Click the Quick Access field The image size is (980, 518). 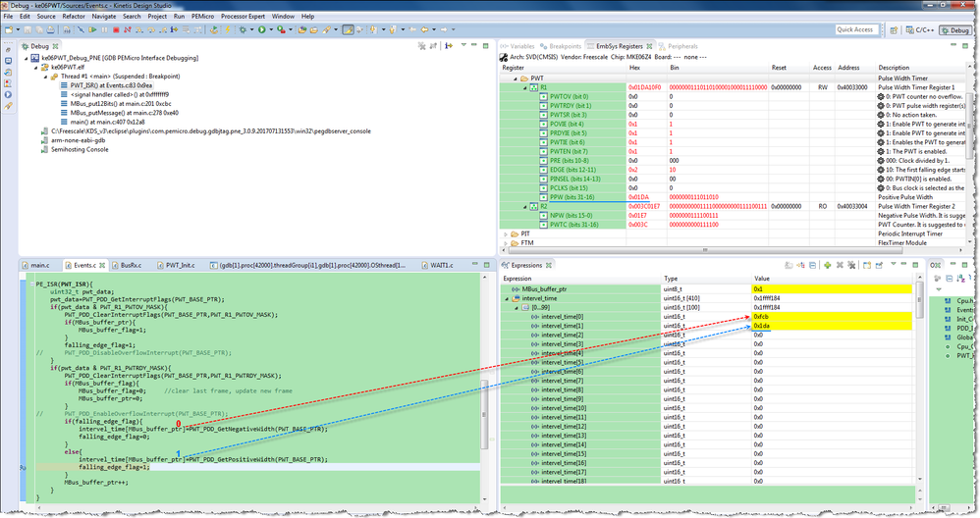(x=855, y=29)
